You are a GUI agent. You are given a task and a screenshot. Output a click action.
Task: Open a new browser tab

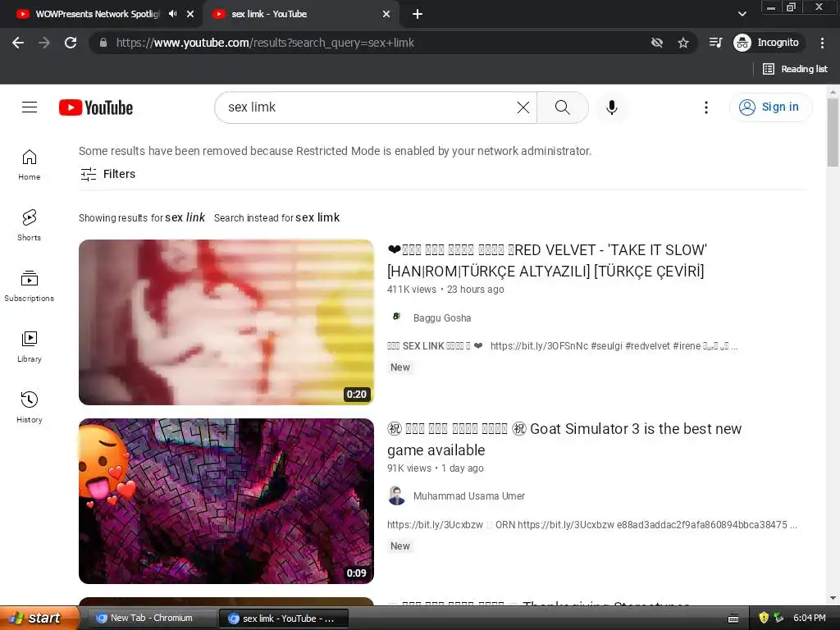point(418,15)
